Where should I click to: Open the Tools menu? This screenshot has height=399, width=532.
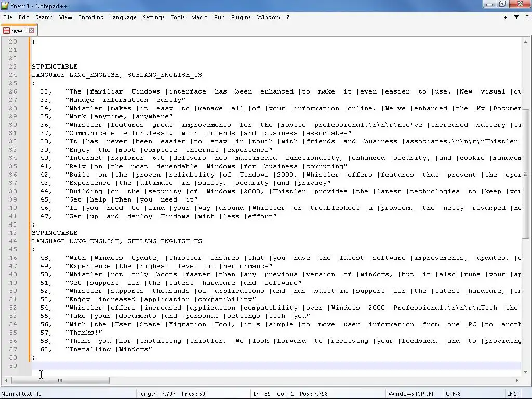(x=178, y=17)
